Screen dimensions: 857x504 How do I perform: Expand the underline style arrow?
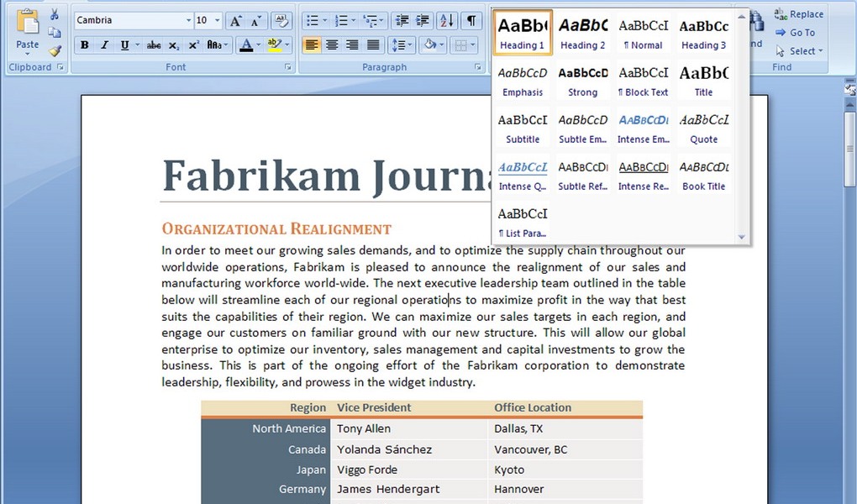pos(137,45)
